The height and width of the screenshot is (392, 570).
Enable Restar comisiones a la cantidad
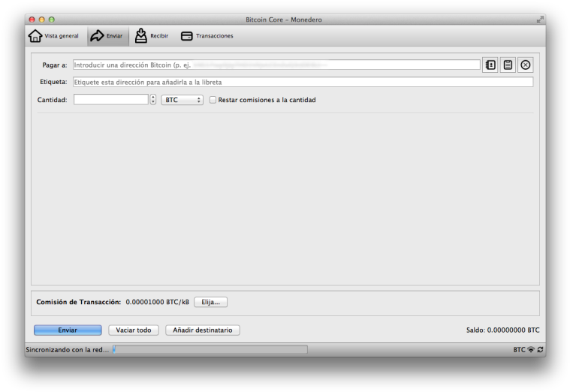(213, 100)
